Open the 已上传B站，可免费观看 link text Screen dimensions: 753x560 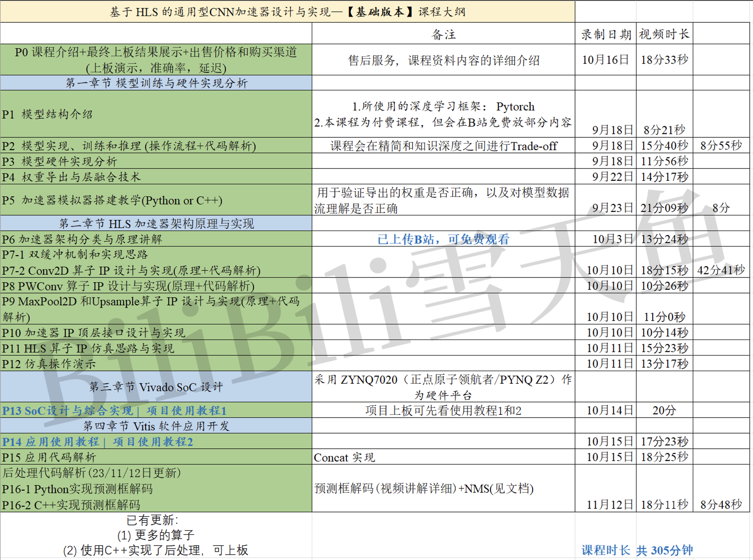[x=444, y=239]
